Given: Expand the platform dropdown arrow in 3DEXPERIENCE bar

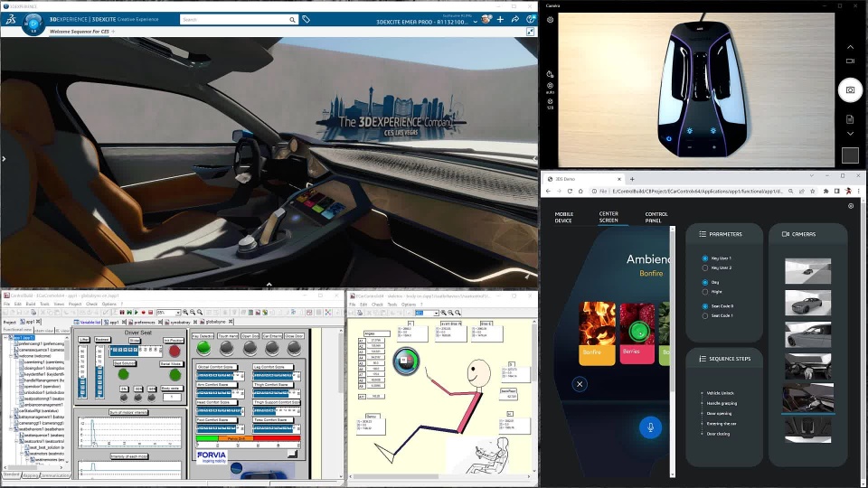Looking at the screenshot, I should (x=475, y=22).
